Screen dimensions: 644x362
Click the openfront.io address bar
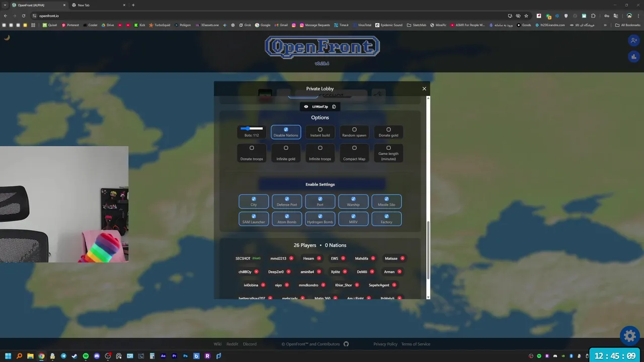point(267,16)
